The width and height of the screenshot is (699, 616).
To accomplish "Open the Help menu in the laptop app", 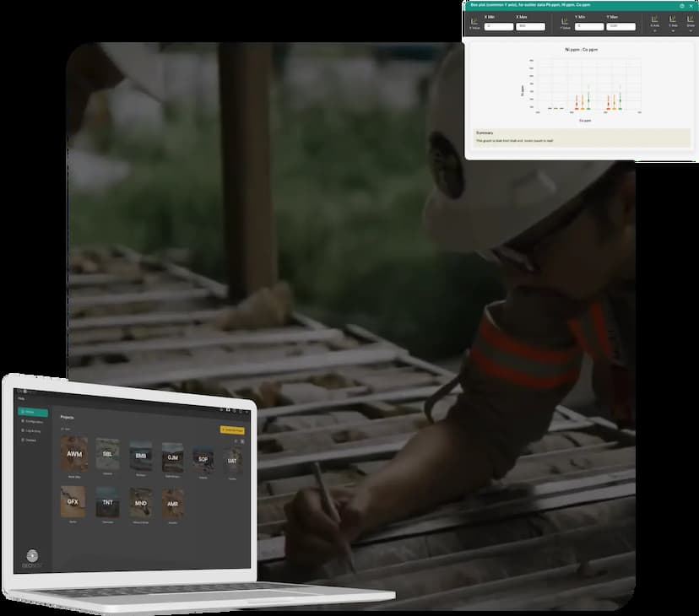I will [x=21, y=398].
